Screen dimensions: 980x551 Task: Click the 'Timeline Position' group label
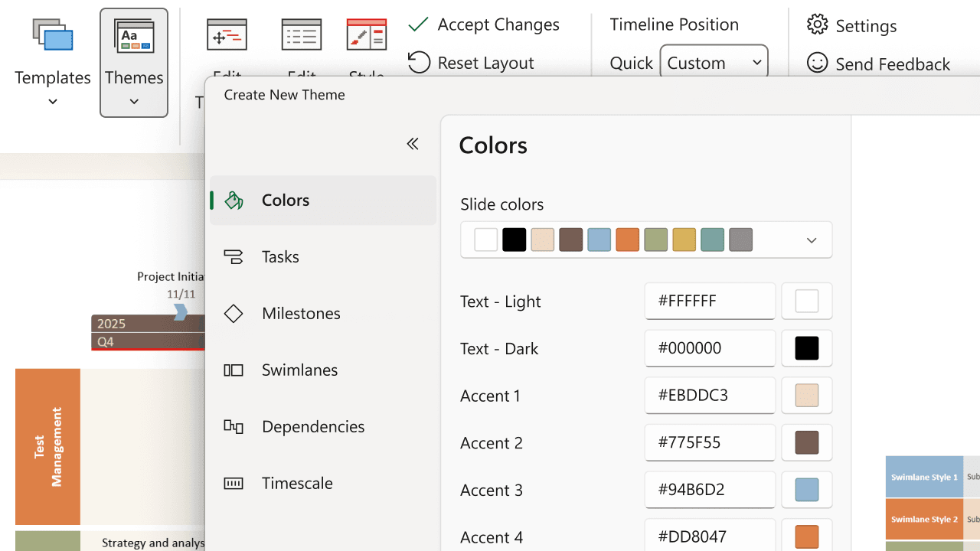point(675,24)
